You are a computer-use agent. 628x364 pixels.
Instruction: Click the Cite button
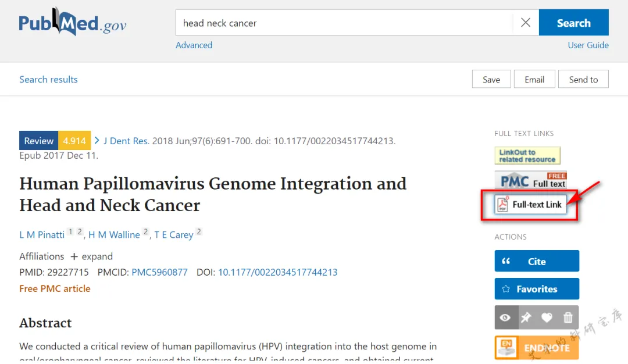click(x=537, y=261)
